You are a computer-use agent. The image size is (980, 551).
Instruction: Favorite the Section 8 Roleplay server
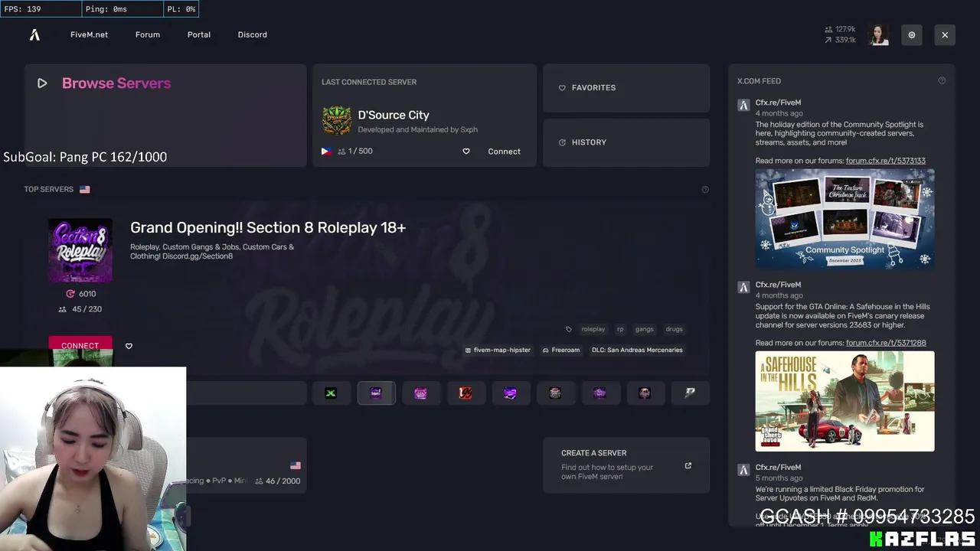coord(129,346)
